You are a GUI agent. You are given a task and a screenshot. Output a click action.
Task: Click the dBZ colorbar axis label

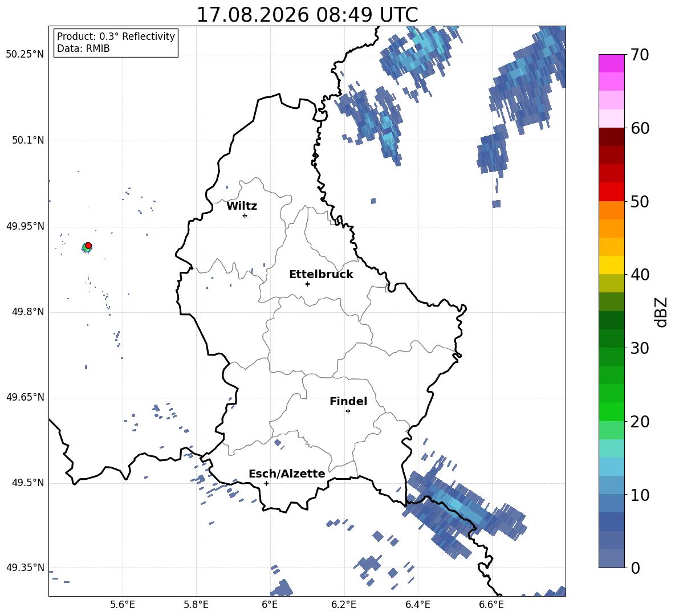[x=661, y=312]
